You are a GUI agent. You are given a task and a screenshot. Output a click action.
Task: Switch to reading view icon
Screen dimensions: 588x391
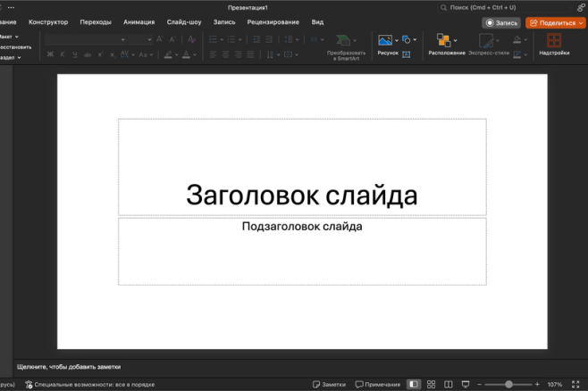[x=448, y=385]
